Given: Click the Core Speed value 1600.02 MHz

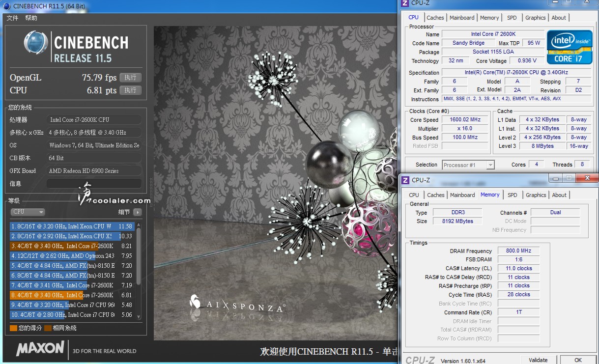Looking at the screenshot, I should 465,119.
